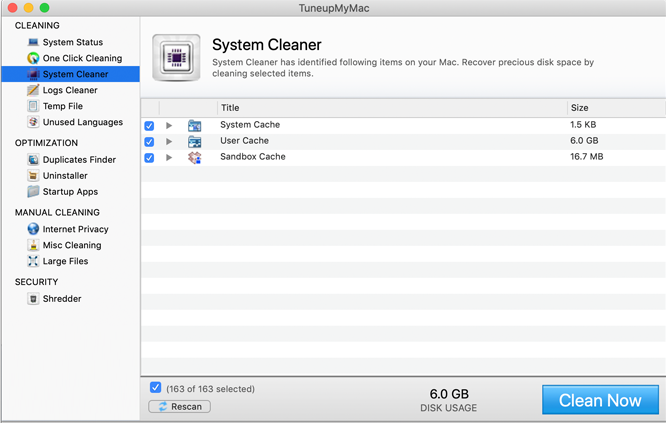Click the Large Files icon
Screen dimensions: 666x423
33,261
